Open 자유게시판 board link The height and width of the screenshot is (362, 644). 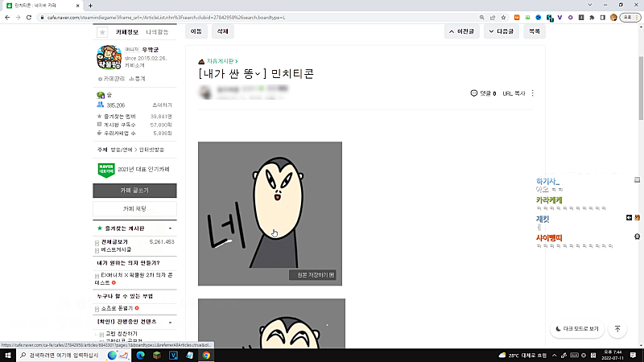(222, 61)
